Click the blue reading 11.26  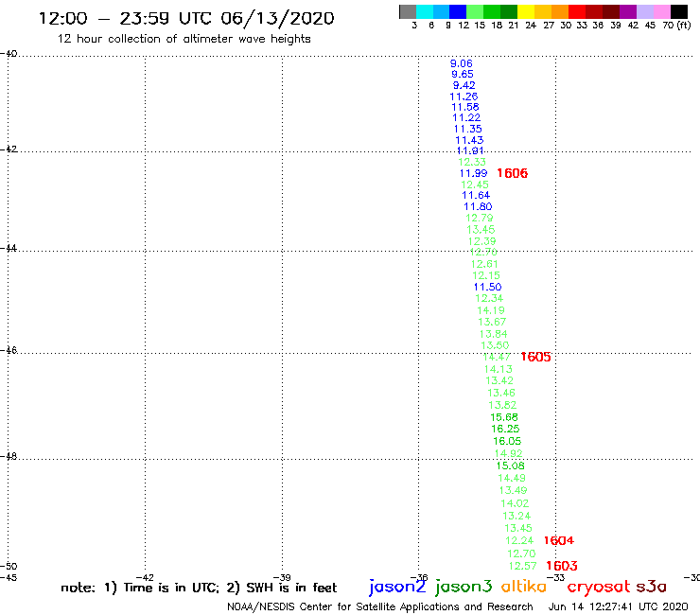point(464,97)
